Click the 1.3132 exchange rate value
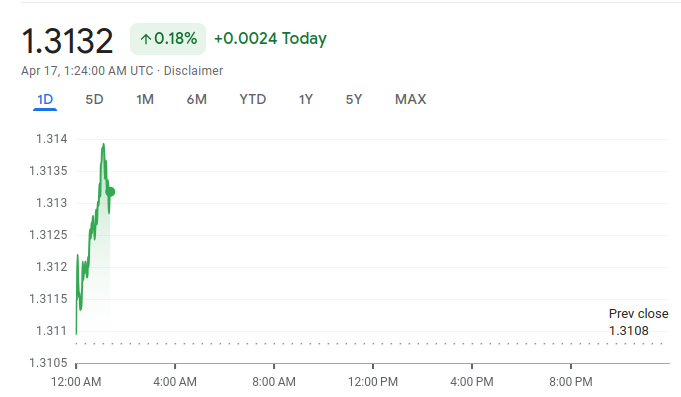Screen dimensions: 681x397 (67, 41)
